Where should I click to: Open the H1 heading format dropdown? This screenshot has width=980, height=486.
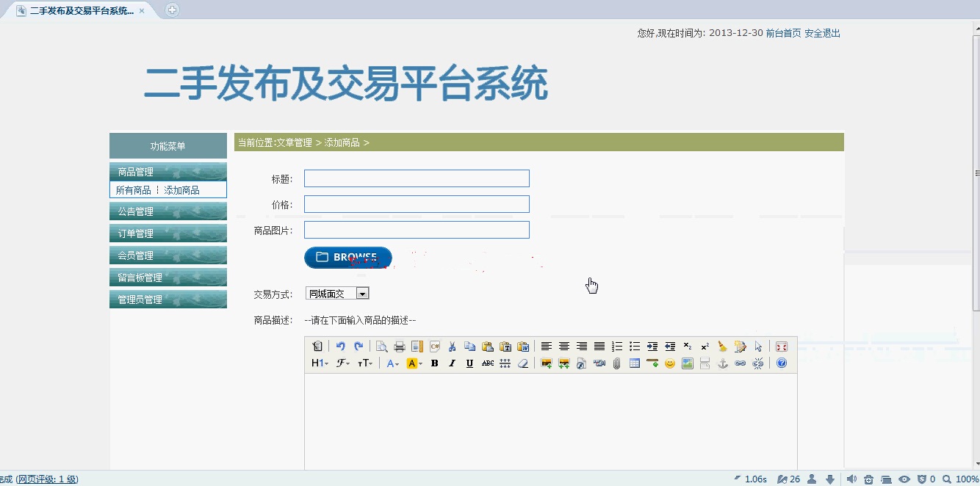(320, 363)
